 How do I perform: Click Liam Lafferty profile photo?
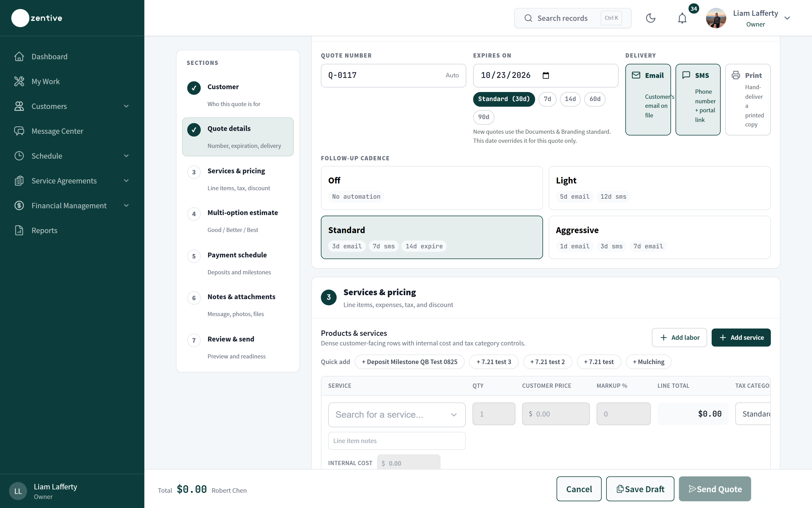(x=716, y=18)
